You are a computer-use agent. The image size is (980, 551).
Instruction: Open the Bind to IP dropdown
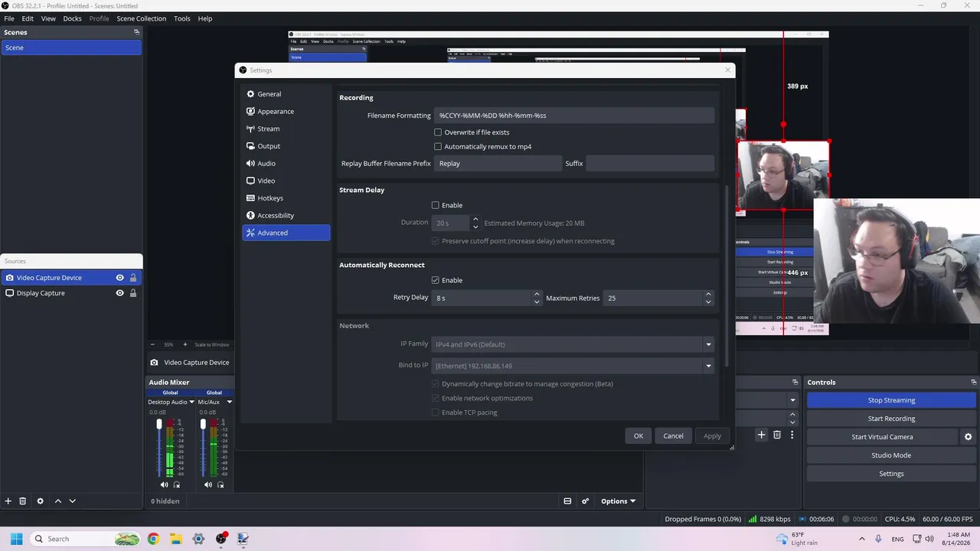click(573, 366)
